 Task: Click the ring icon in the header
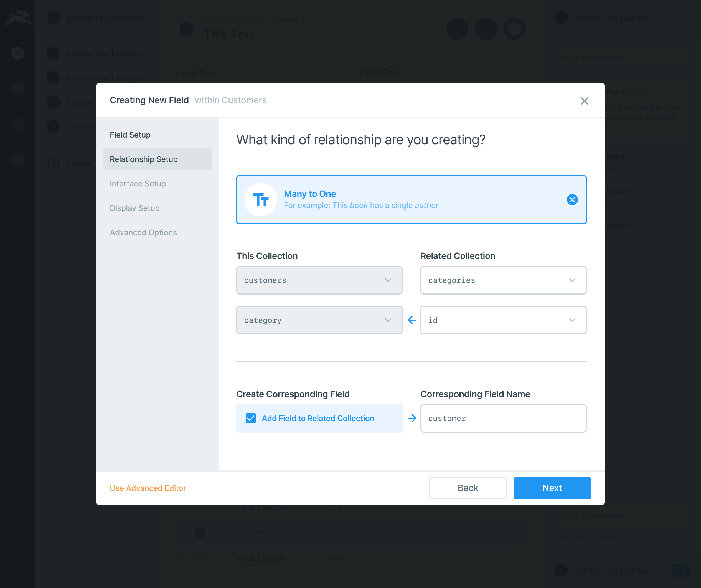point(514,29)
